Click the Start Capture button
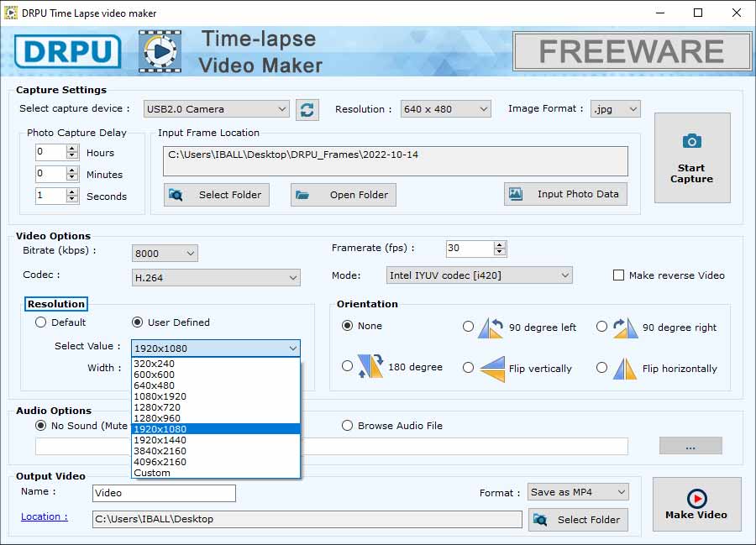Screen dimensions: 756x545 692,158
